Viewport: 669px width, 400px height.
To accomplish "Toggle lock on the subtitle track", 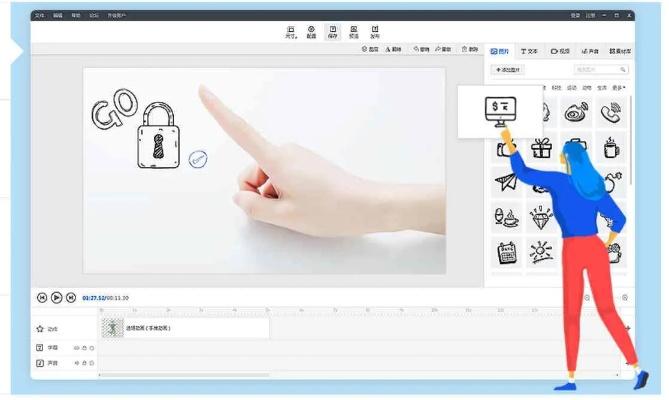I will pyautogui.click(x=84, y=348).
